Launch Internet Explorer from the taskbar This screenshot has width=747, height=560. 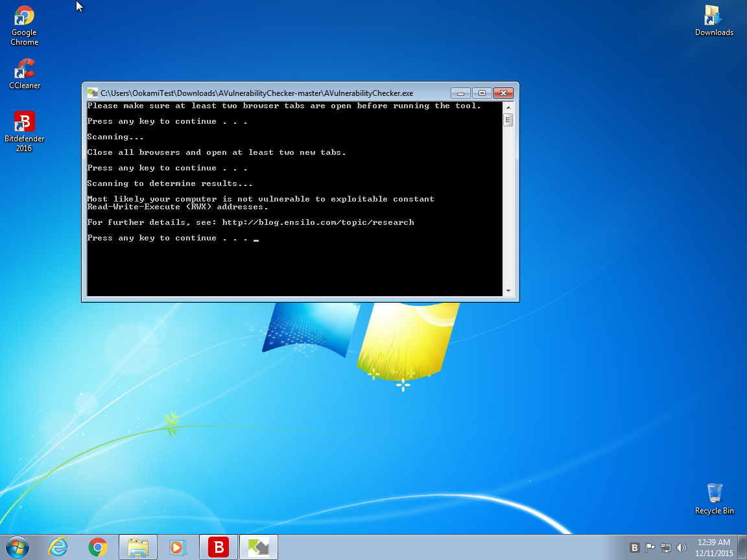click(58, 547)
